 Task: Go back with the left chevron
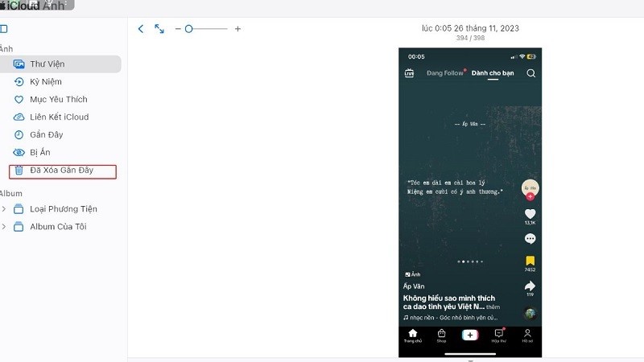141,29
